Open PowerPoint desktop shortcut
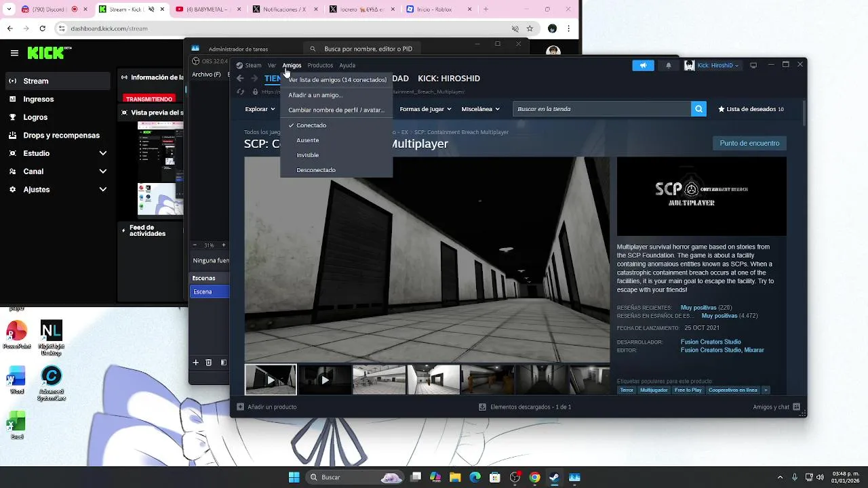The height and width of the screenshot is (488, 868). tap(17, 334)
